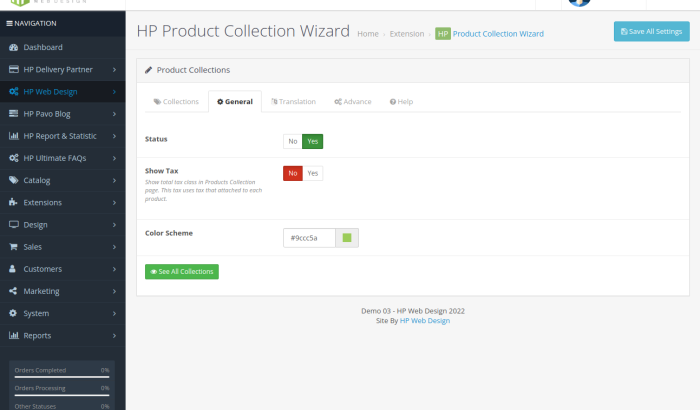
Task: Click See All Collections button
Action: [x=182, y=272]
